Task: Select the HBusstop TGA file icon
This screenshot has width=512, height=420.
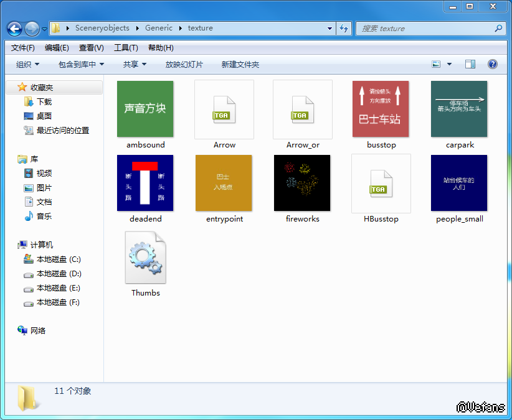Action: tap(381, 184)
